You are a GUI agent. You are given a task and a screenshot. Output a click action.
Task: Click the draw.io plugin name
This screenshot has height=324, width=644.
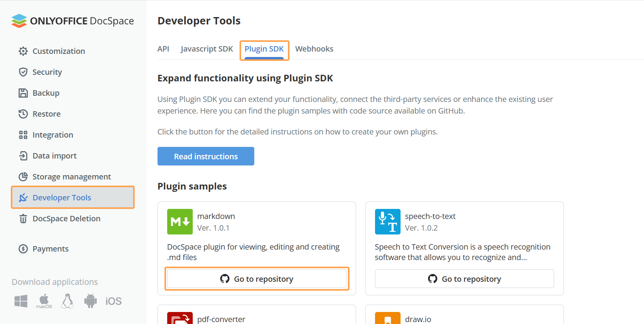[418, 319]
